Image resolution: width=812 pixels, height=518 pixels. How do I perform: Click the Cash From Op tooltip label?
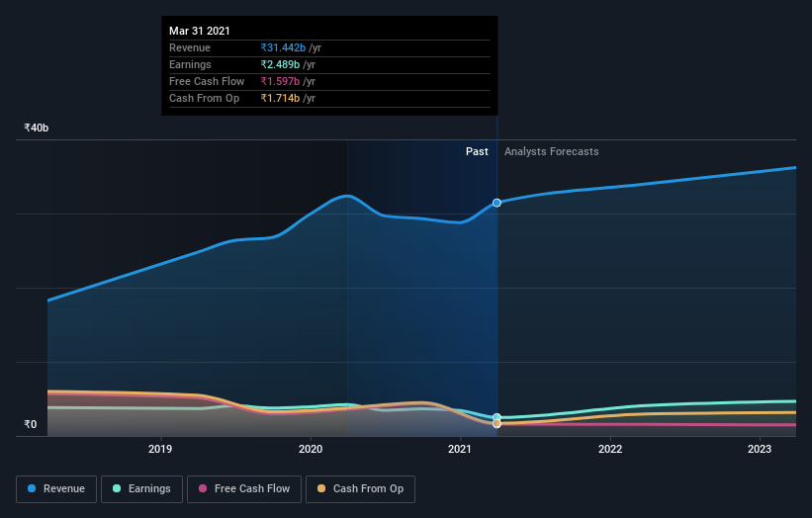204,98
